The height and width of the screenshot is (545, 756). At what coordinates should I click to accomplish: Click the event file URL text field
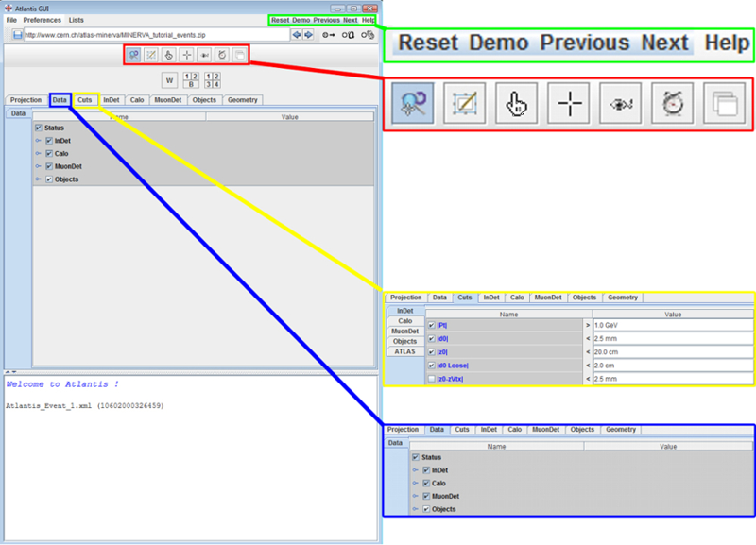156,35
